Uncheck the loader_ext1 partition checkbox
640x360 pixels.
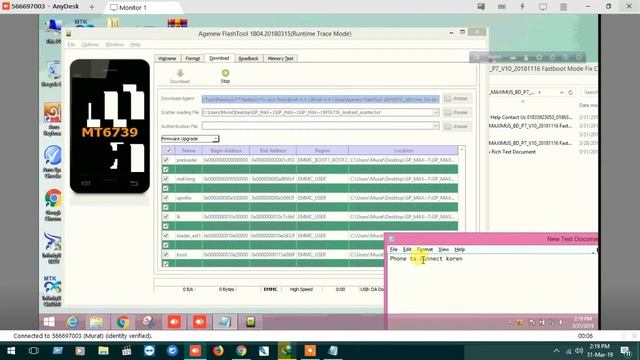coord(166,236)
